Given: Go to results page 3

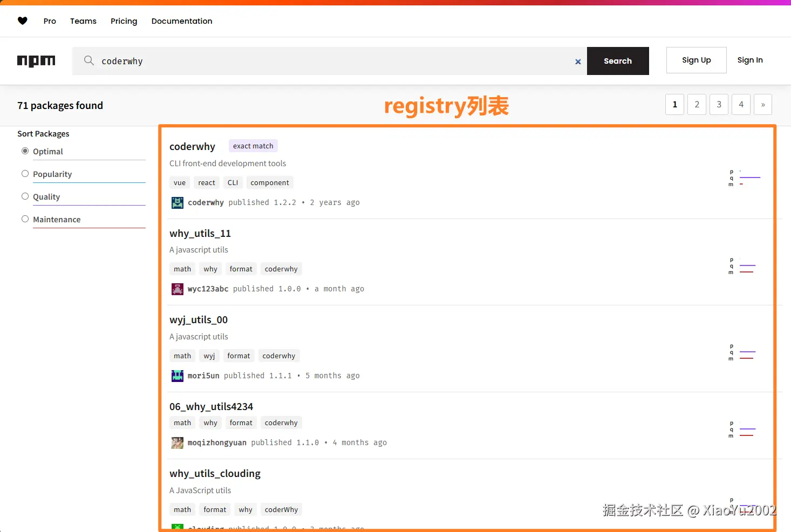Looking at the screenshot, I should tap(719, 104).
